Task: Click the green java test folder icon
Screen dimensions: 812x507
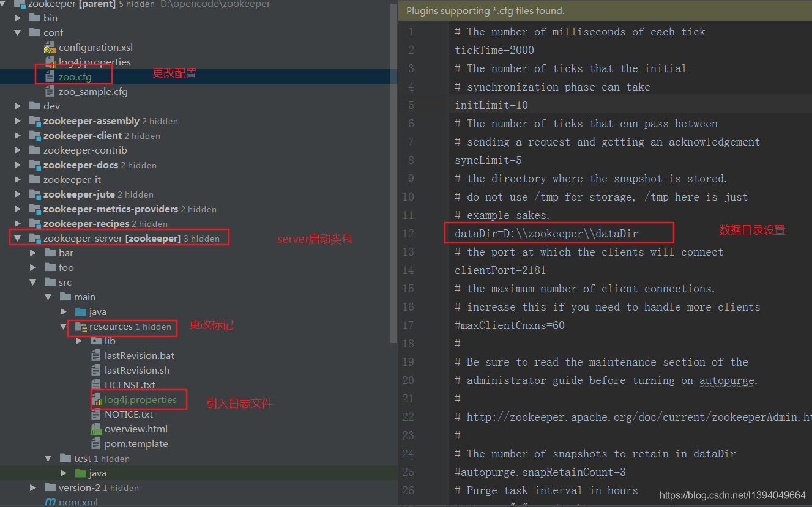Action: (x=81, y=473)
